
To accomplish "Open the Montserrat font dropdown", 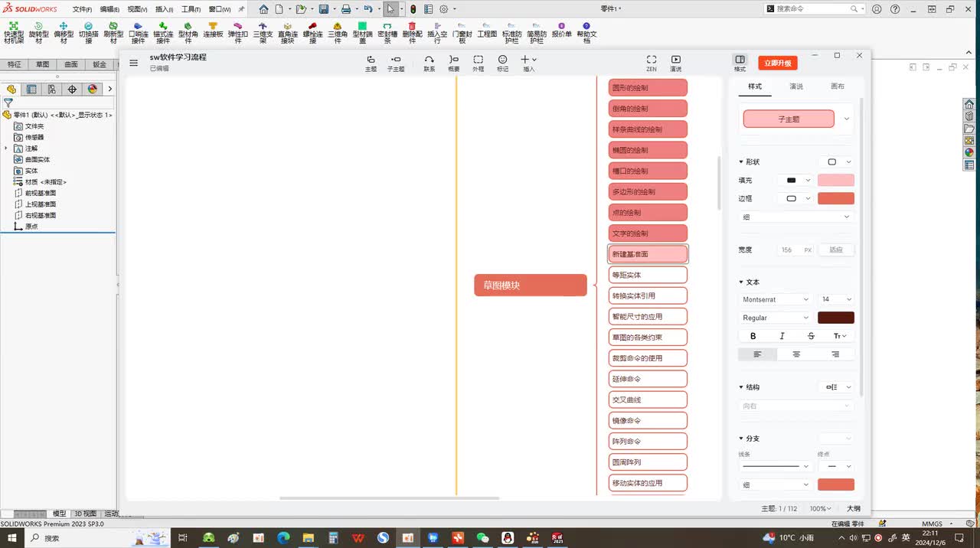I will [x=776, y=299].
